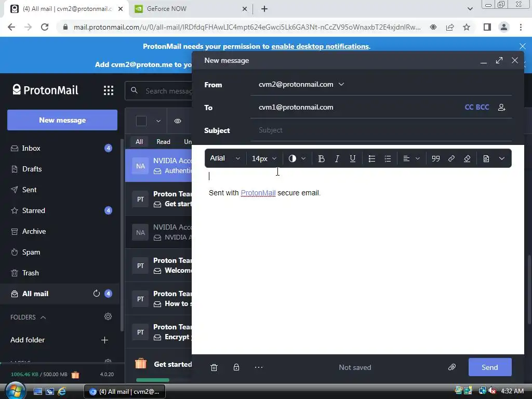Open a new browser tab
The height and width of the screenshot is (399, 532).
[264, 9]
